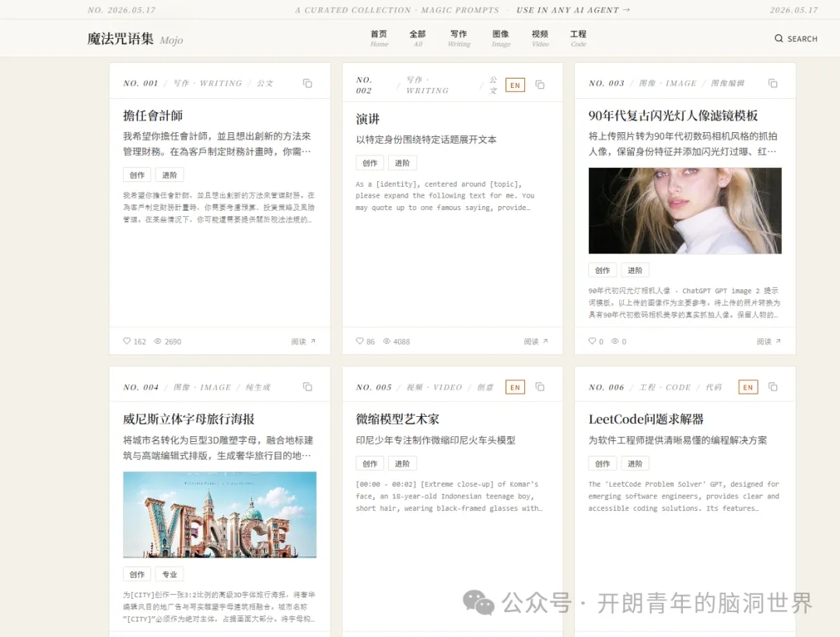Copy prompt on card NO. 002
This screenshot has height=637, width=840.
(x=540, y=85)
